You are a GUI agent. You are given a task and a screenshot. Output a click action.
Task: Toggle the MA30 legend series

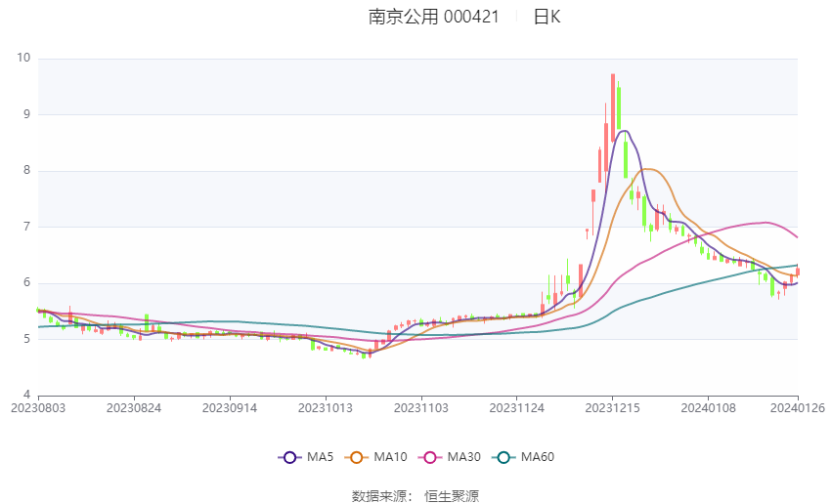[450, 457]
